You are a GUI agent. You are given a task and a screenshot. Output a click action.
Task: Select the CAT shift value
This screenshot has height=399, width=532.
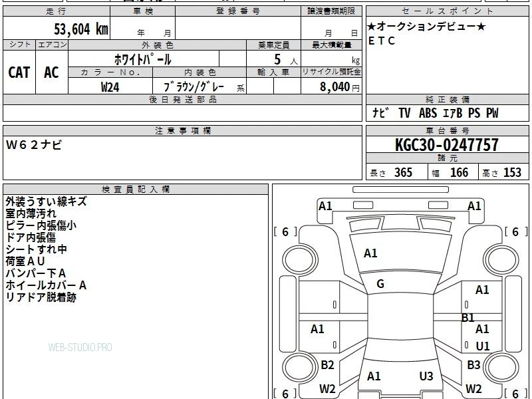coord(19,72)
